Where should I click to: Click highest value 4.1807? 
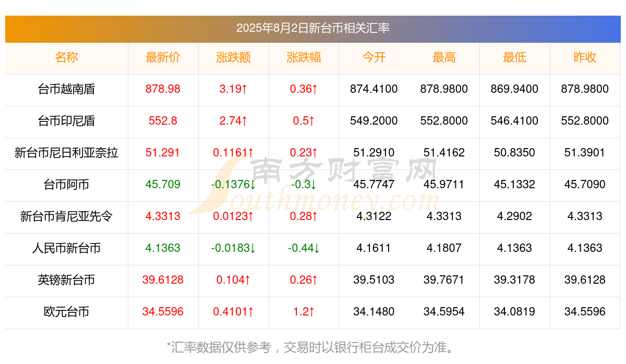click(444, 248)
